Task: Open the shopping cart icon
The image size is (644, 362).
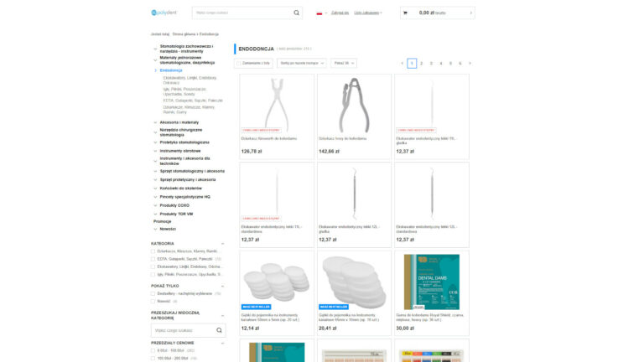Action: pos(405,13)
